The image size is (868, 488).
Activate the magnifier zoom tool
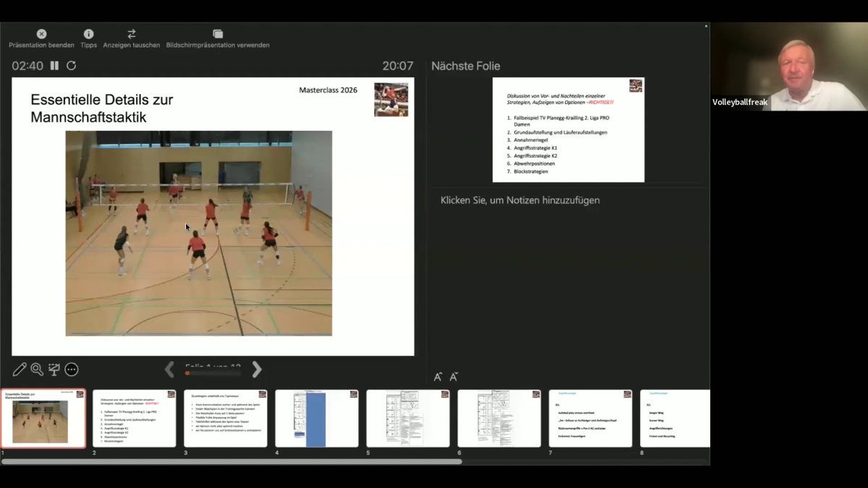click(x=37, y=369)
